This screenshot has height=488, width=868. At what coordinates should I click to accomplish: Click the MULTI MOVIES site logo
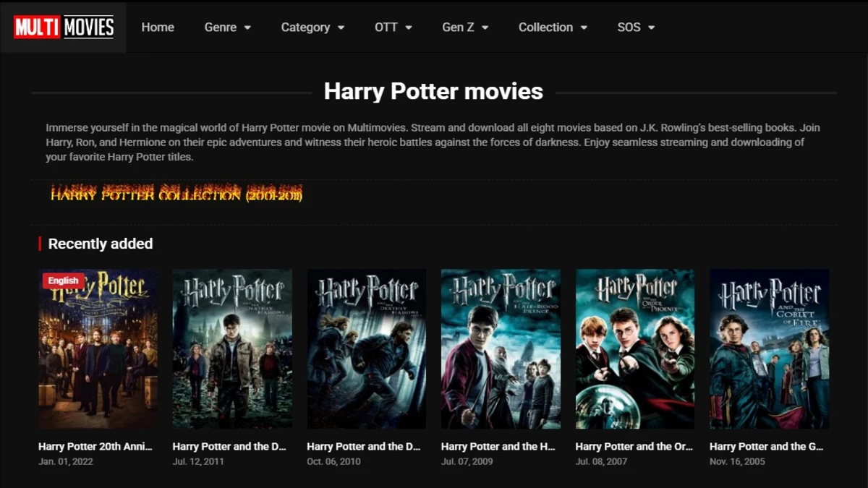coord(63,27)
